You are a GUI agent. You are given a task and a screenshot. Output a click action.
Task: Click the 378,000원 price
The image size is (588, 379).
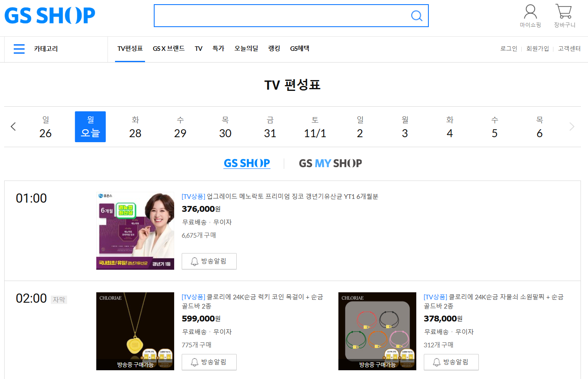click(x=443, y=319)
